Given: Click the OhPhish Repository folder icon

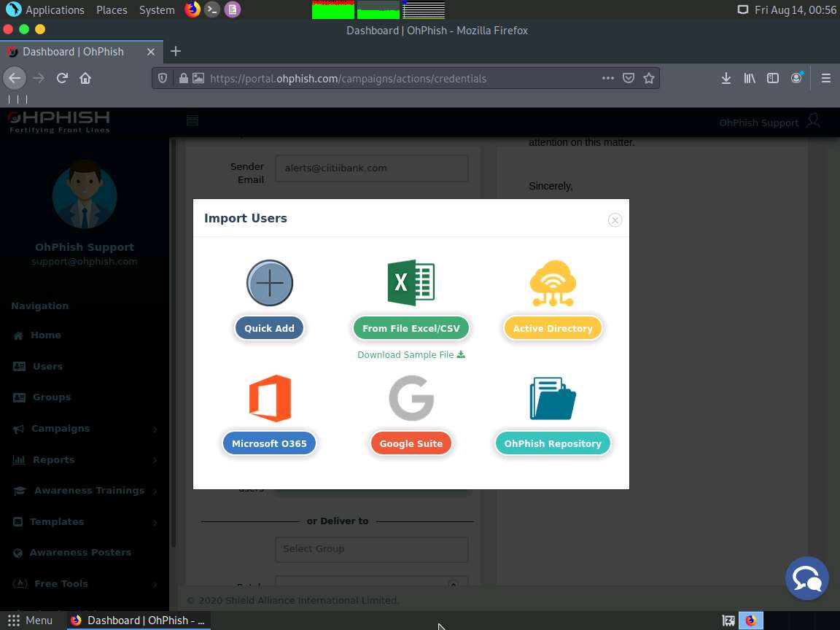Looking at the screenshot, I should tap(553, 398).
